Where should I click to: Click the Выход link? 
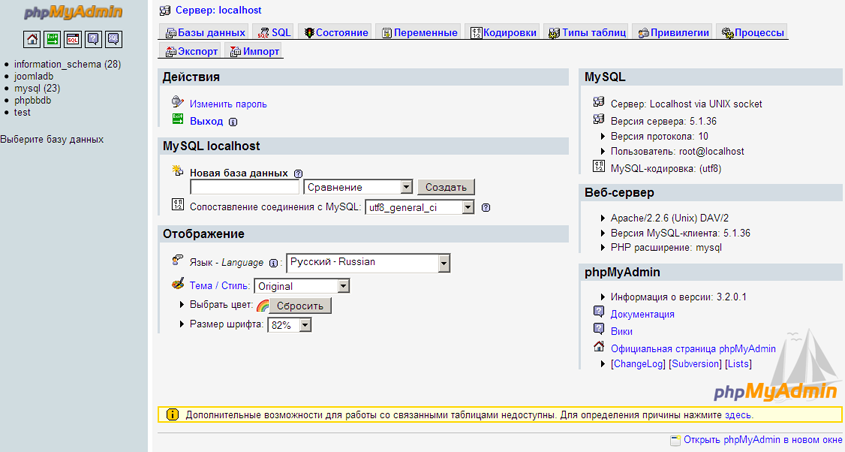coord(206,121)
